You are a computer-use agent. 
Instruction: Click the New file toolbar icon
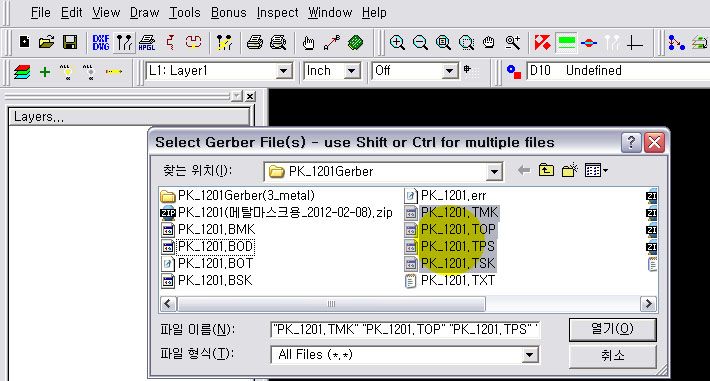(x=24, y=43)
